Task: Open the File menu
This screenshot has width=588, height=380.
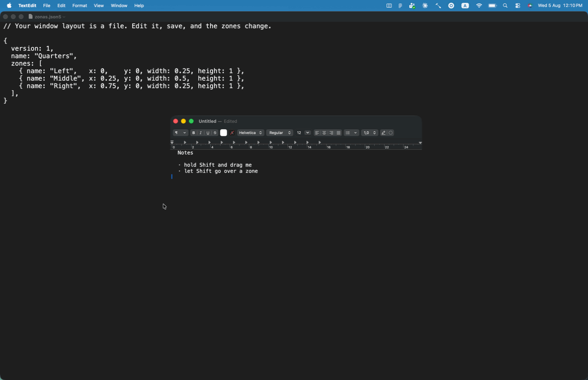Action: tap(47, 5)
